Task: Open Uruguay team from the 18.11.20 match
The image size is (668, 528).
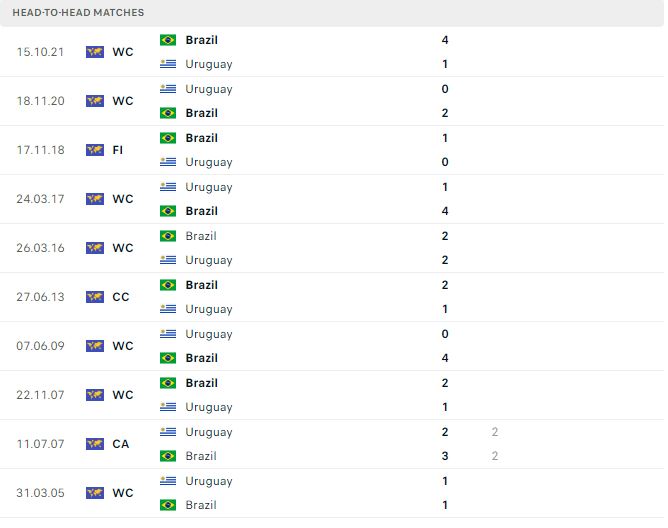Action: pos(209,89)
